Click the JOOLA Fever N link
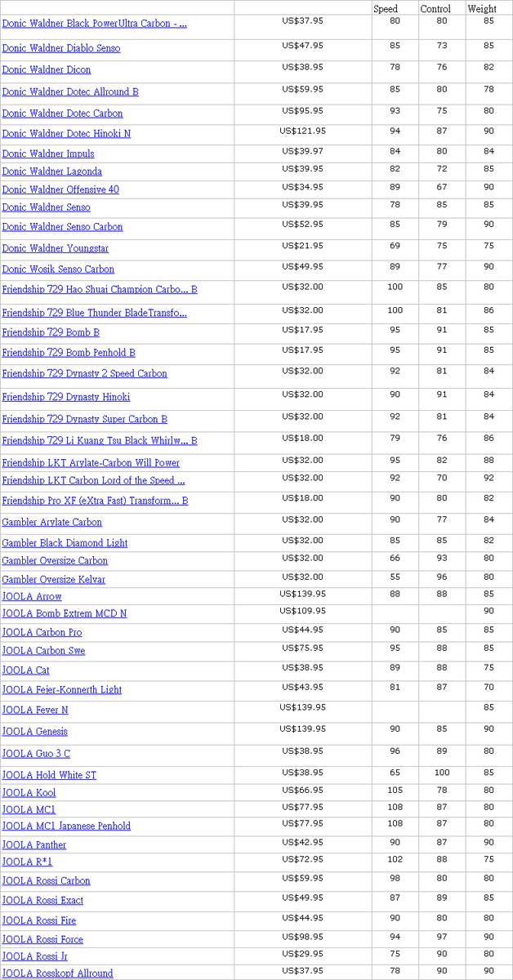This screenshot has width=513, height=980. coord(35,710)
